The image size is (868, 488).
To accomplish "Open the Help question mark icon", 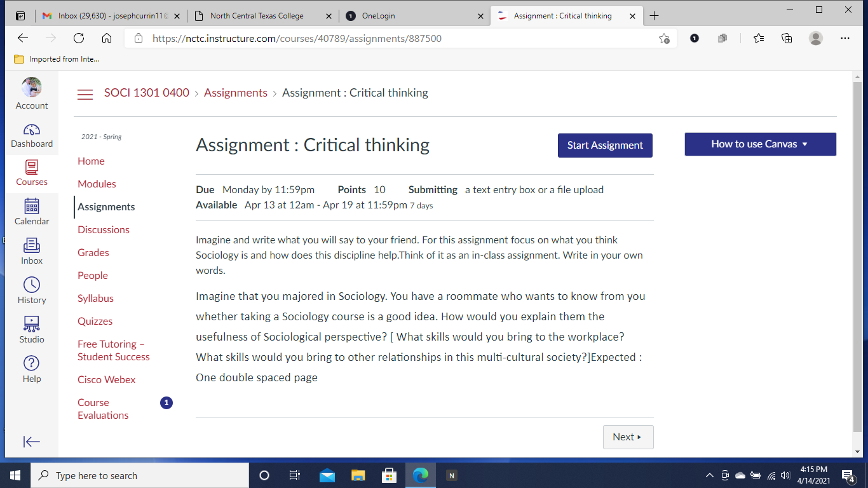I will pos(32,363).
